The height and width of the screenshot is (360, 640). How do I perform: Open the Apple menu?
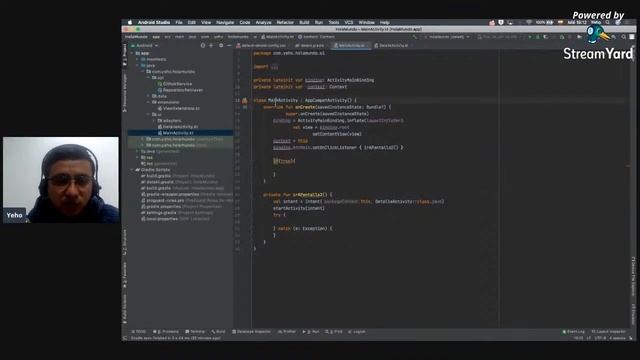(x=130, y=22)
